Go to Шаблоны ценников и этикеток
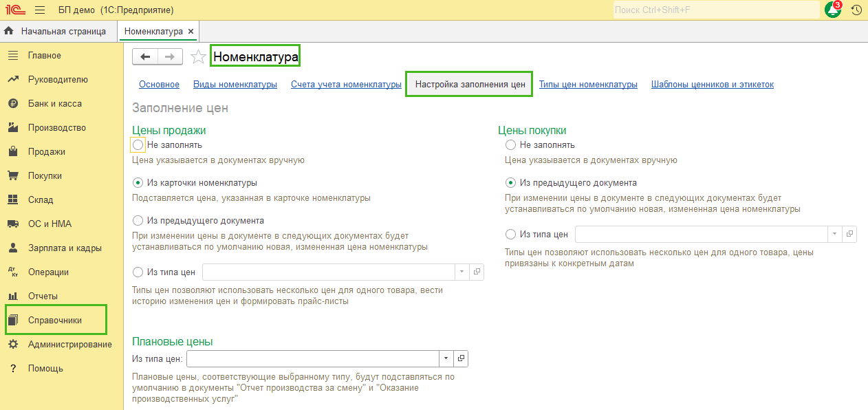The image size is (868, 410). pyautogui.click(x=712, y=85)
